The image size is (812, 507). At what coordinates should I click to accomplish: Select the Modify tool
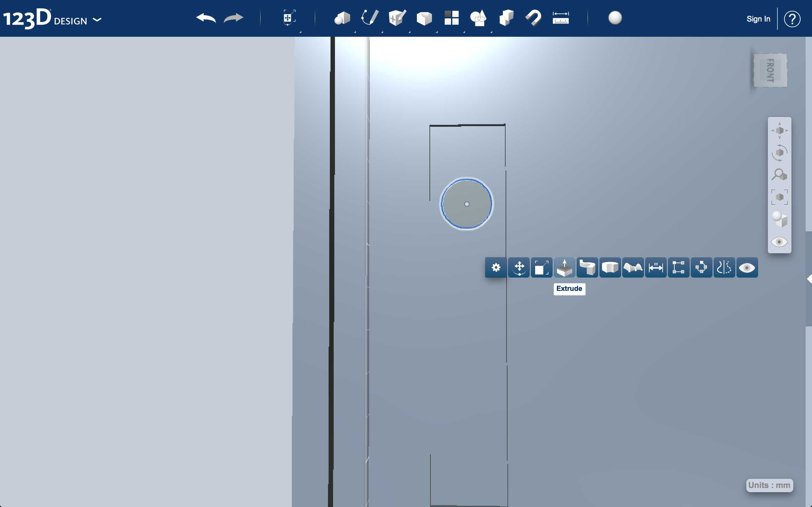(x=423, y=18)
